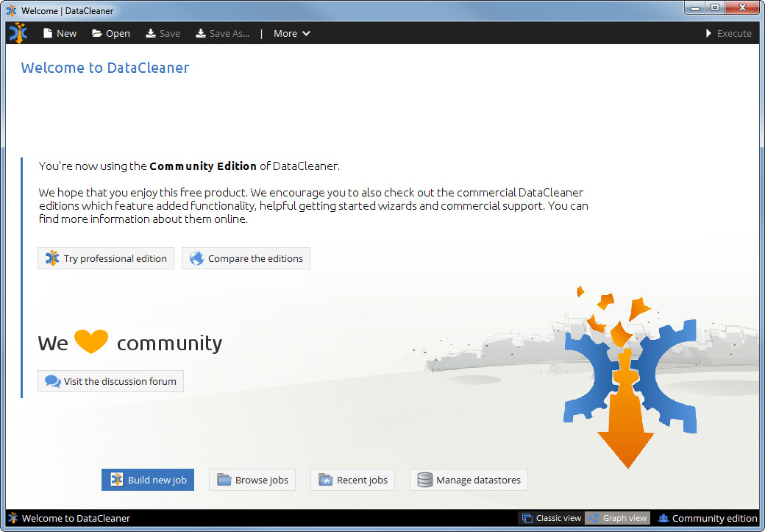Click the Execute play arrow icon
Viewport: 765px width, 532px height.
708,32
